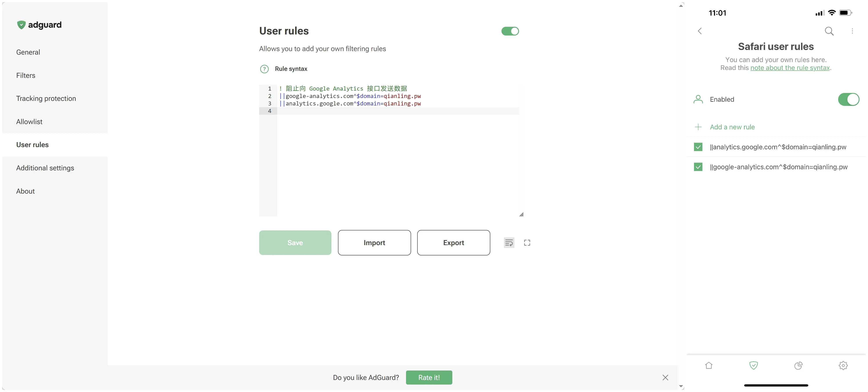This screenshot has width=868, height=392.
Task: Disable the User rules toggle
Action: [510, 31]
